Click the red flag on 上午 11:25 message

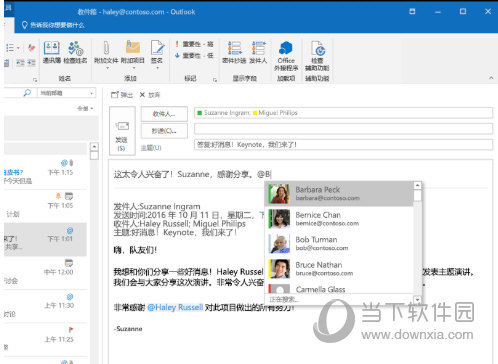[71, 330]
